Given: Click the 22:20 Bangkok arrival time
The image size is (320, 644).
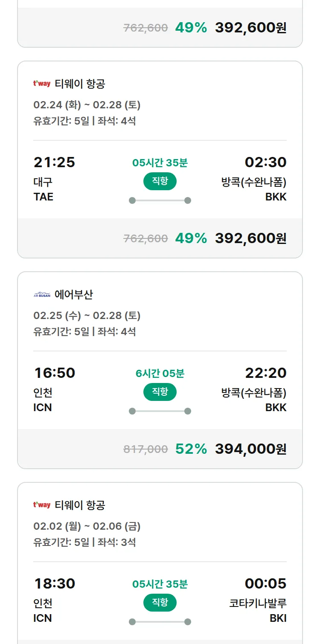Looking at the screenshot, I should 265,373.
